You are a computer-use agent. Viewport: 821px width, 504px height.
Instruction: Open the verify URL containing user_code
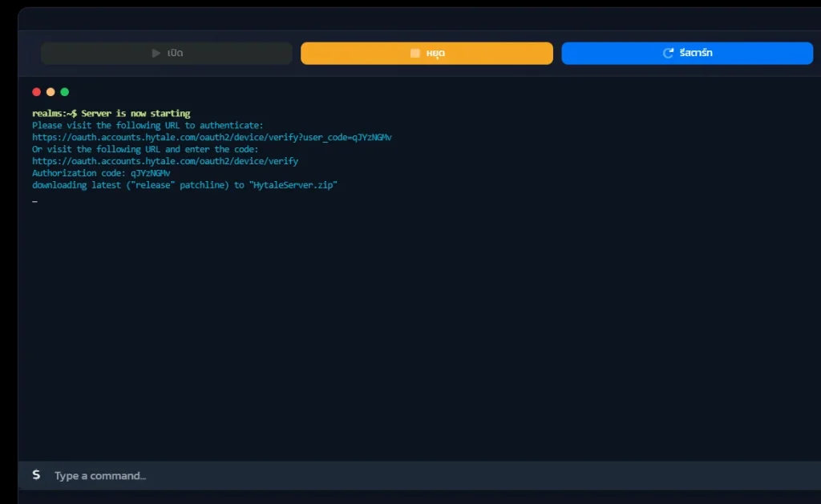coord(212,138)
